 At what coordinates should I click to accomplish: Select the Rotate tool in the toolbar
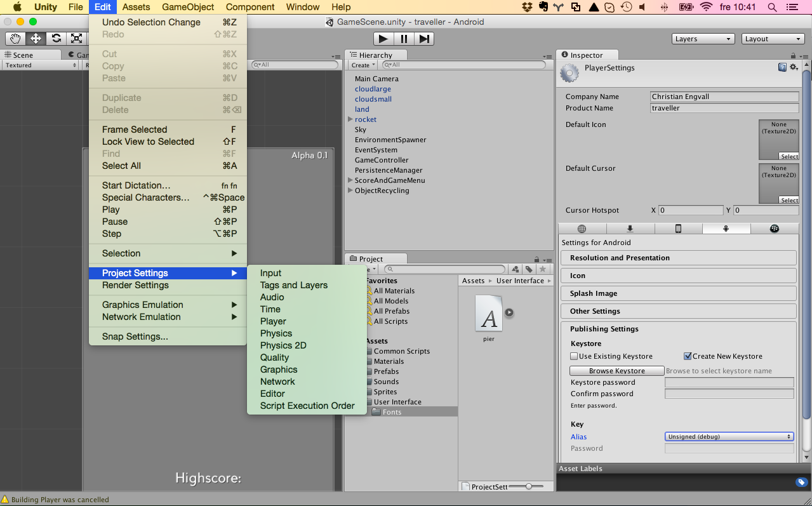coord(56,39)
